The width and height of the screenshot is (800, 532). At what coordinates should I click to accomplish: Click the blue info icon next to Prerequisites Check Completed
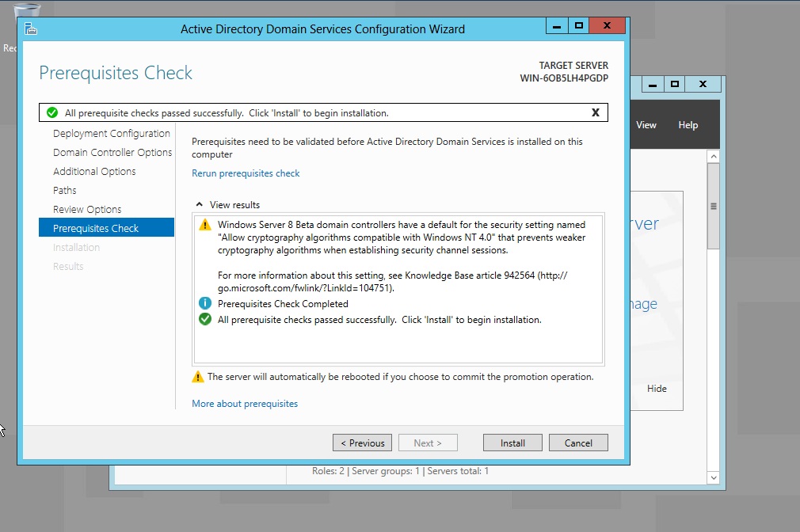(205, 303)
